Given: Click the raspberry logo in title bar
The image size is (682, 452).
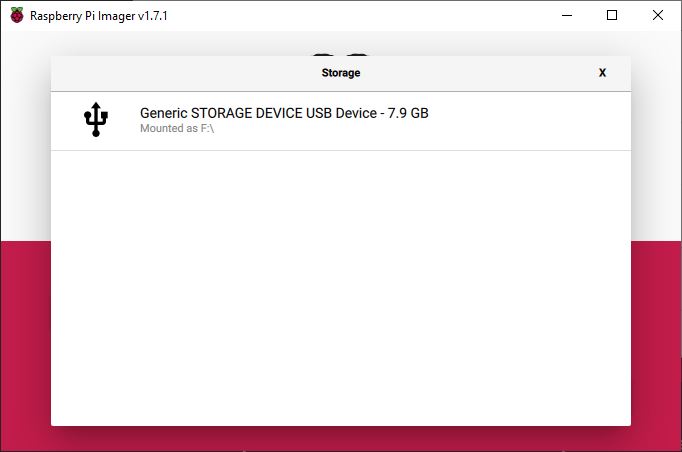Looking at the screenshot, I should tap(17, 16).
